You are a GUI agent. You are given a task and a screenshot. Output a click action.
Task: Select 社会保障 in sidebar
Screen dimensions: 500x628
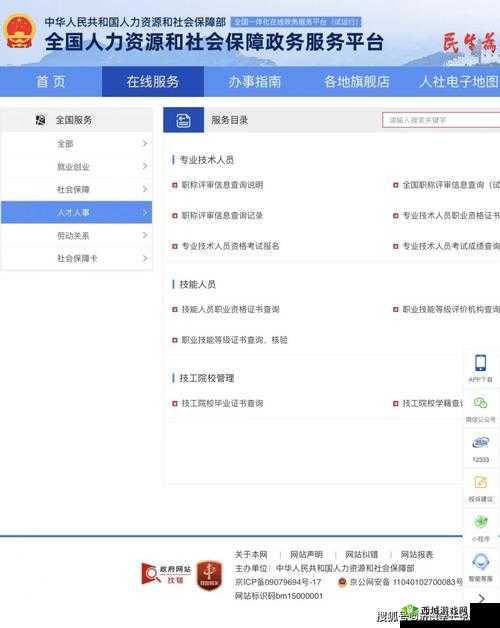point(77,189)
